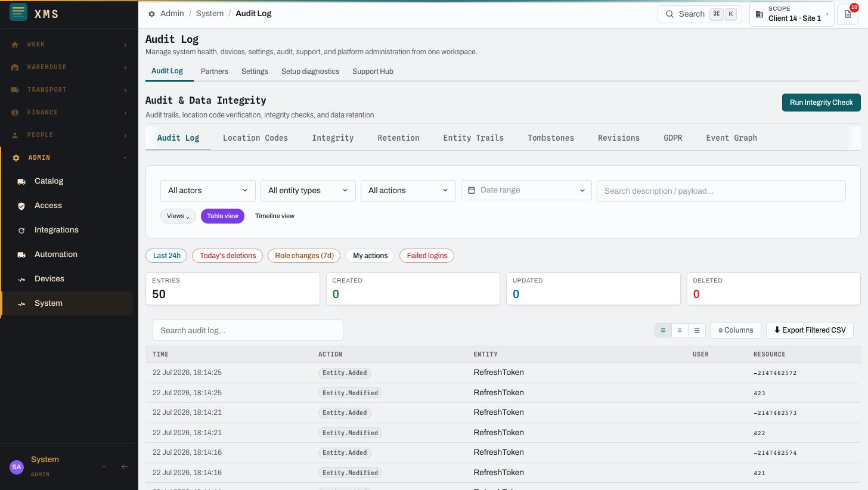The width and height of the screenshot is (868, 490).
Task: Open the All entity types dropdown
Action: (308, 191)
